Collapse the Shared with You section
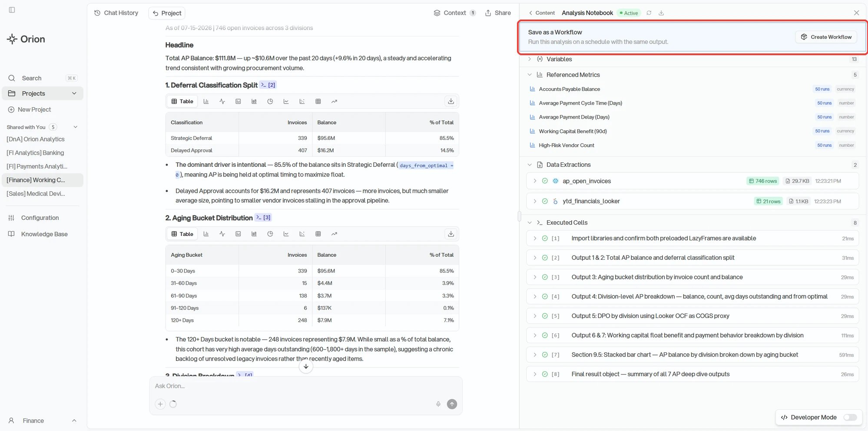This screenshot has height=431, width=868. 75,127
